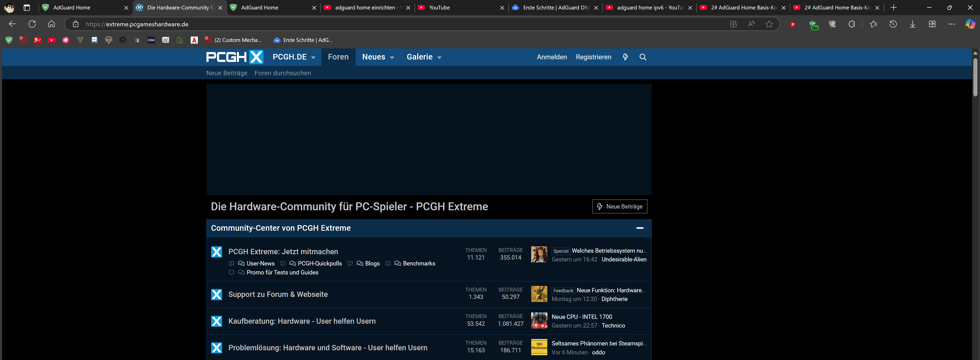
Task: Open the Downloads arrow icon
Action: 913,24
